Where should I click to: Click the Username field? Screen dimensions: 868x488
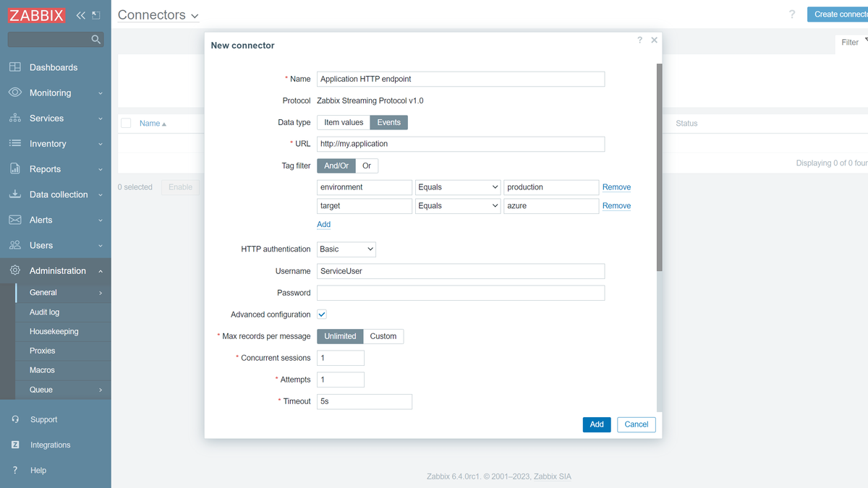coord(461,271)
